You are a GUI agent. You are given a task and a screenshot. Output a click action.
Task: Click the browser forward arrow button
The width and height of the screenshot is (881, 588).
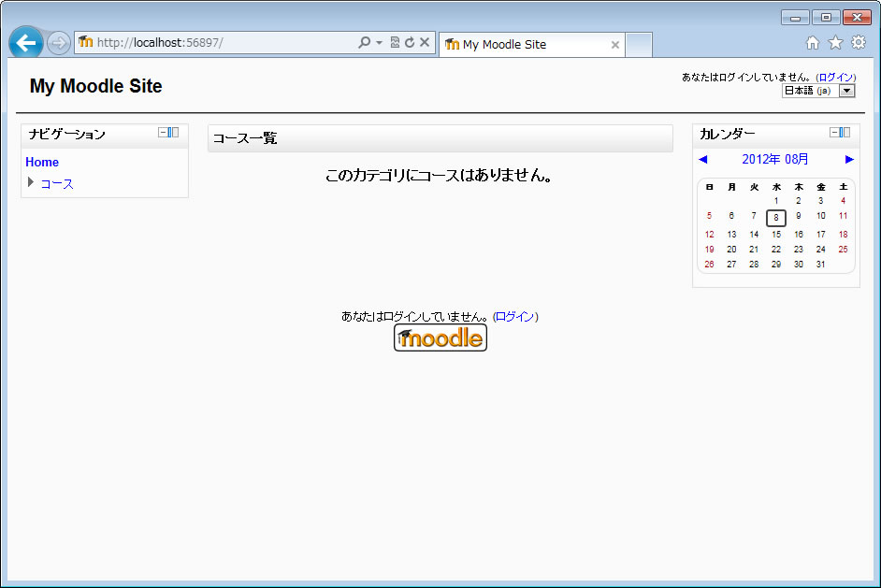[58, 43]
